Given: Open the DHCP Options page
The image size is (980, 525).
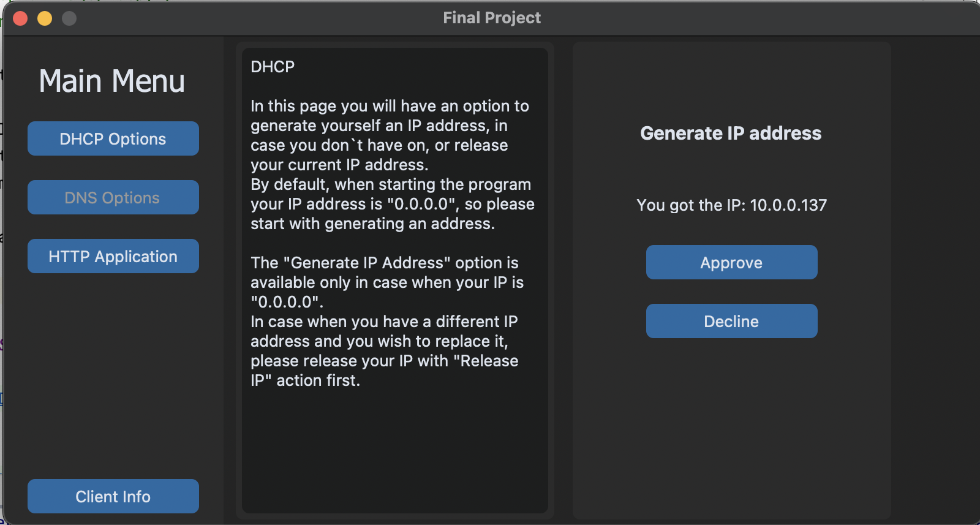Looking at the screenshot, I should coord(113,138).
